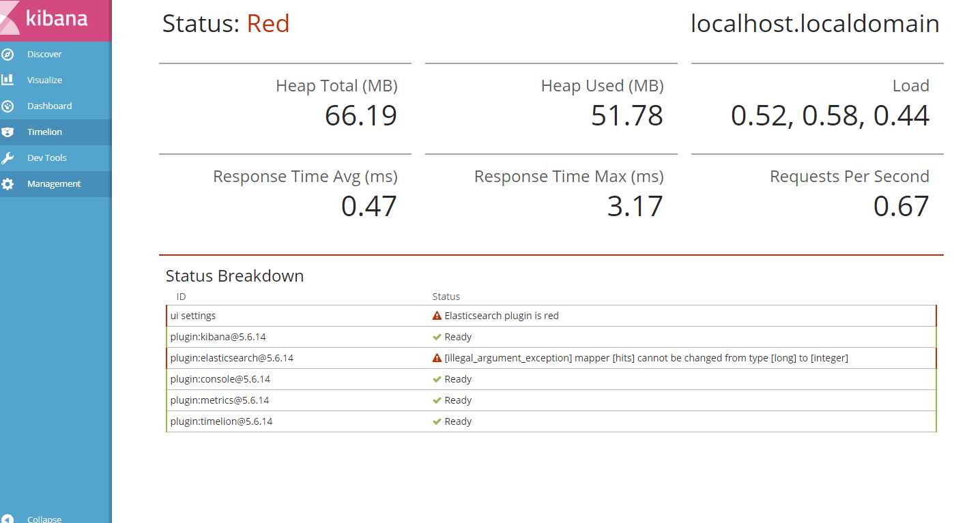Click the Requests Per Second value 0.67

point(902,206)
